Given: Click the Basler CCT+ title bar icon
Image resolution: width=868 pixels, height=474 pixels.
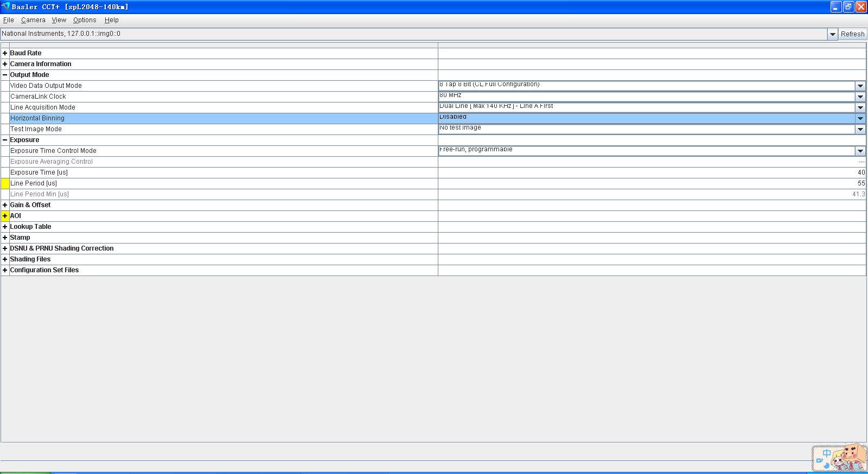Looking at the screenshot, I should (6, 7).
